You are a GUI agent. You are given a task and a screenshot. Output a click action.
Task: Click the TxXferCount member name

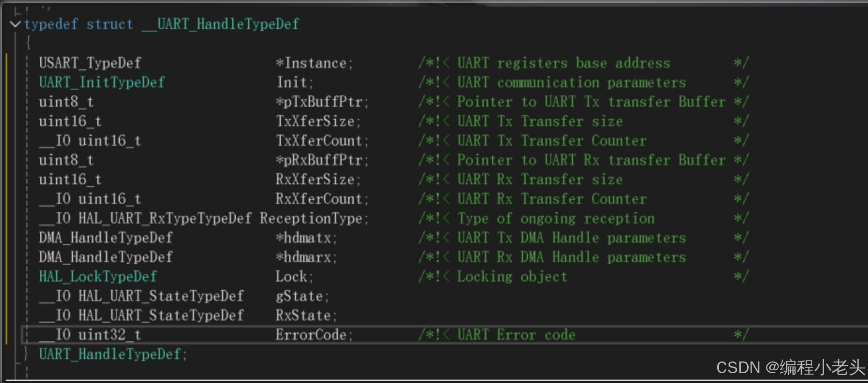322,141
